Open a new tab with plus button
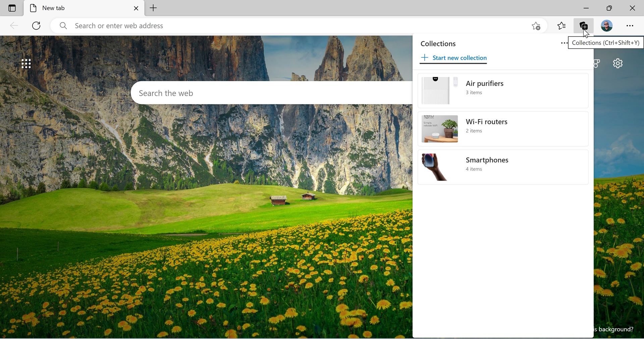644x339 pixels. pos(154,8)
